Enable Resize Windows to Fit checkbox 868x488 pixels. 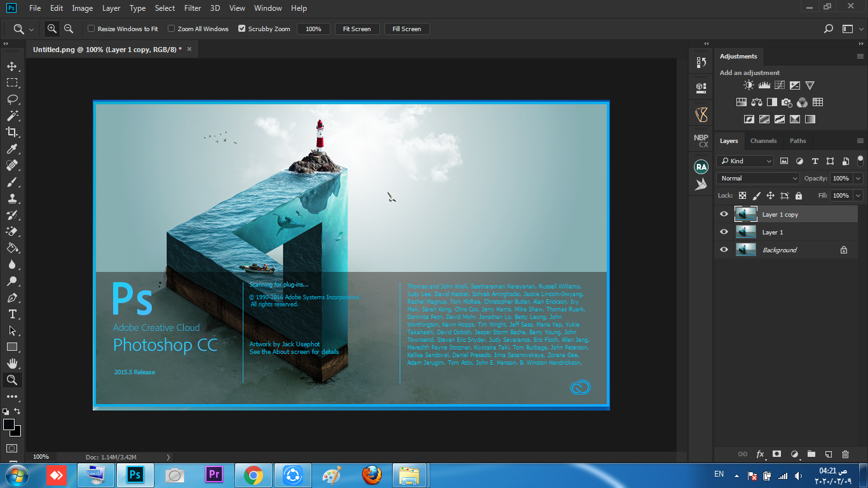(x=92, y=29)
